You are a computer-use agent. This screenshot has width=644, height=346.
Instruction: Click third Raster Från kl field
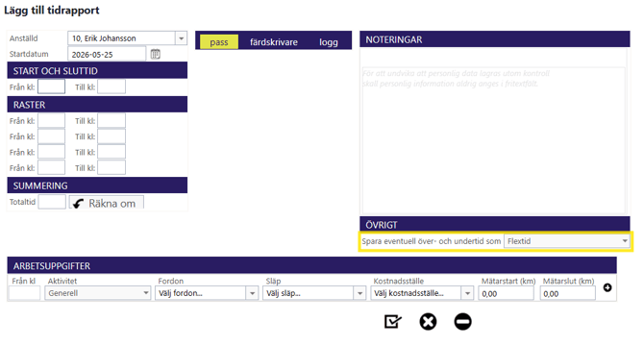(51, 152)
